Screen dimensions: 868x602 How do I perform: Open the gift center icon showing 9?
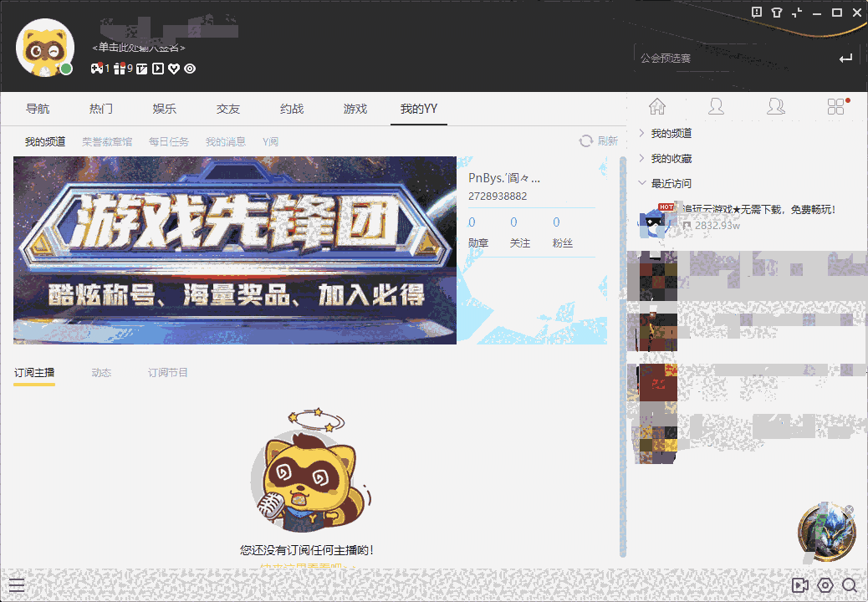point(119,69)
